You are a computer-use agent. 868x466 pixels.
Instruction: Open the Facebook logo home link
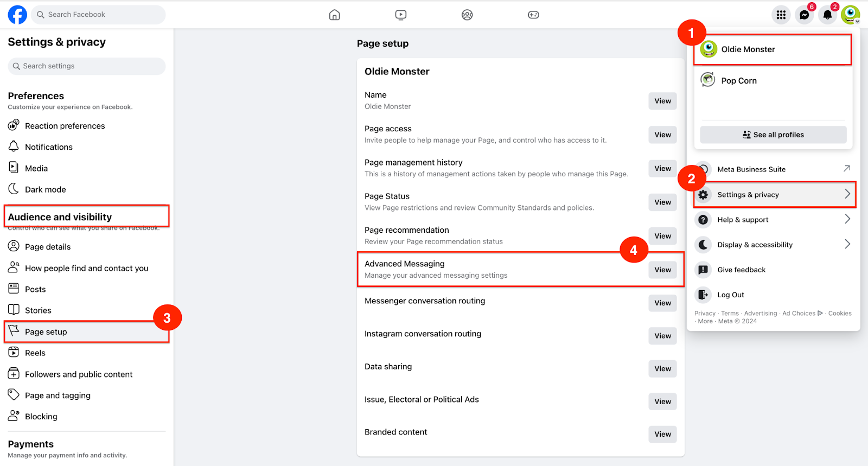(17, 15)
